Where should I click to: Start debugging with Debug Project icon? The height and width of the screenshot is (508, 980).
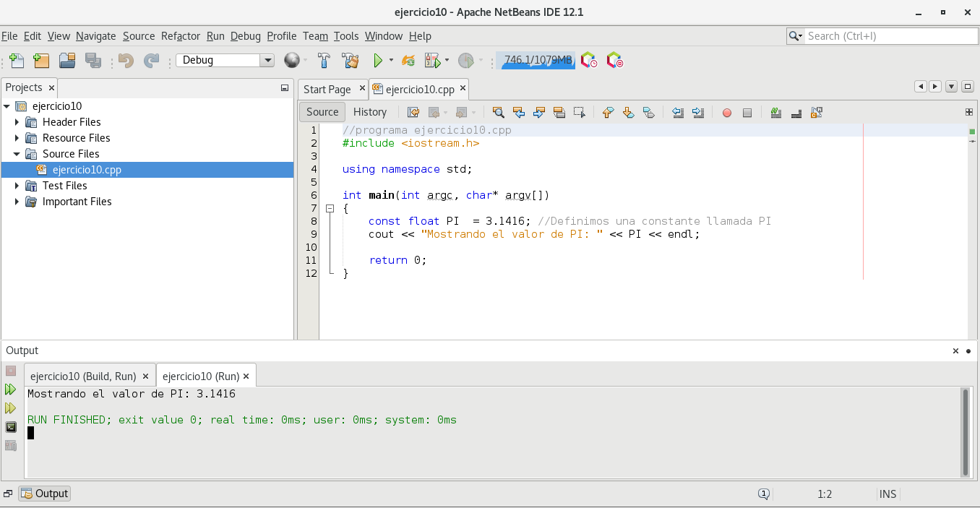click(432, 61)
